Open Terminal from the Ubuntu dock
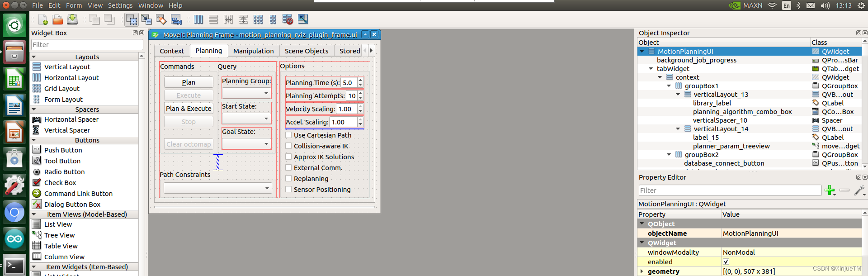Viewport: 868px width, 276px height. (x=14, y=266)
